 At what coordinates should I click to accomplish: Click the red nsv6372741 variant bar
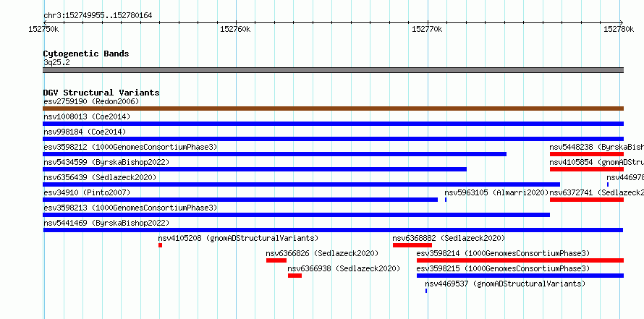click(587, 200)
